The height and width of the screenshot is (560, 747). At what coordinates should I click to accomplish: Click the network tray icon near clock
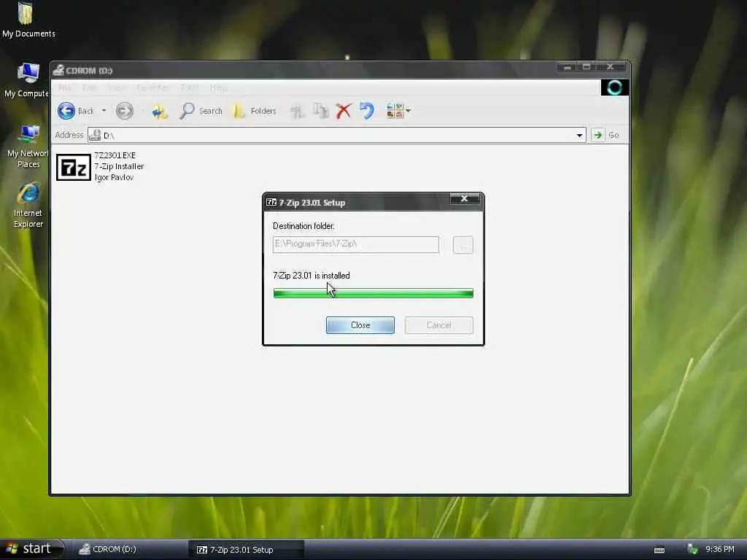tap(693, 550)
